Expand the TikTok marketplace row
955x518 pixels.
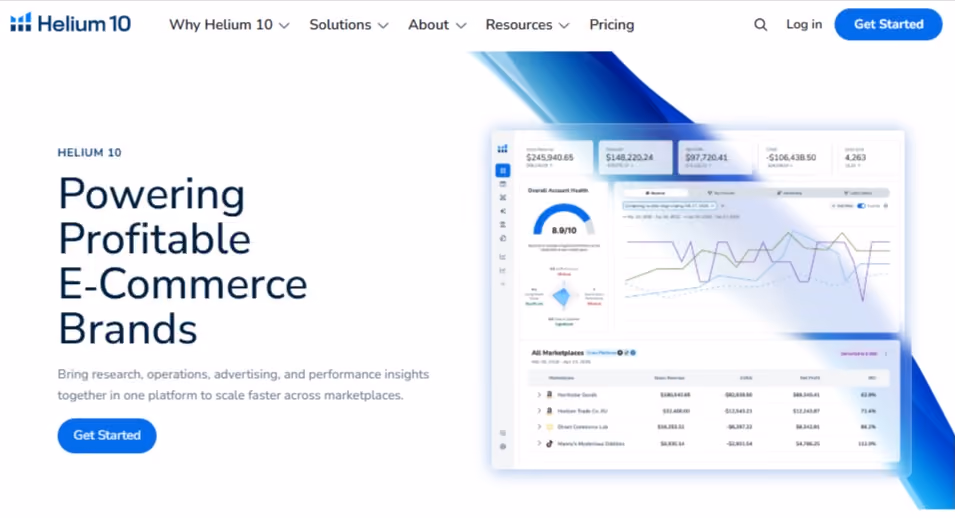(539, 444)
